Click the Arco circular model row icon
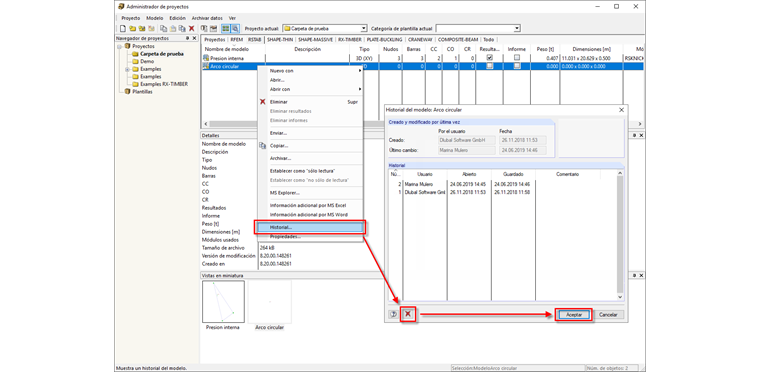Image resolution: width=760 pixels, height=372 pixels. (x=206, y=66)
